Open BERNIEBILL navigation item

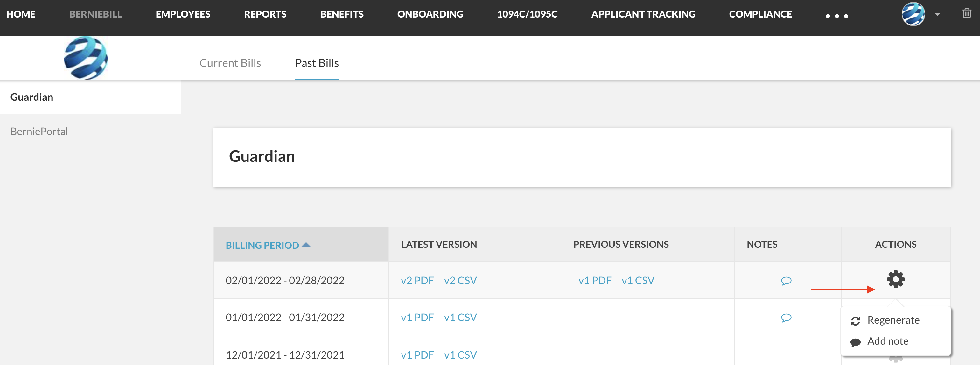(x=95, y=14)
